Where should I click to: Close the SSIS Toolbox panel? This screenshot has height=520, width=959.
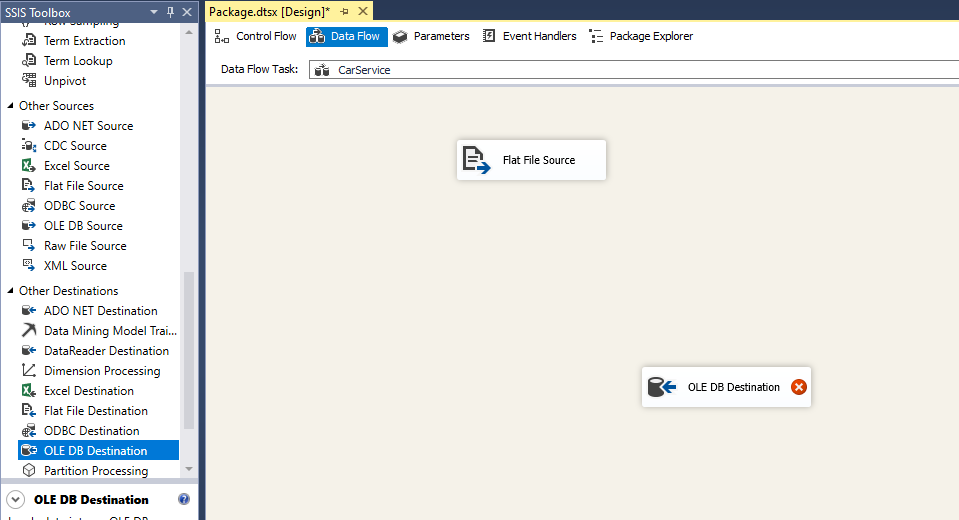[187, 12]
